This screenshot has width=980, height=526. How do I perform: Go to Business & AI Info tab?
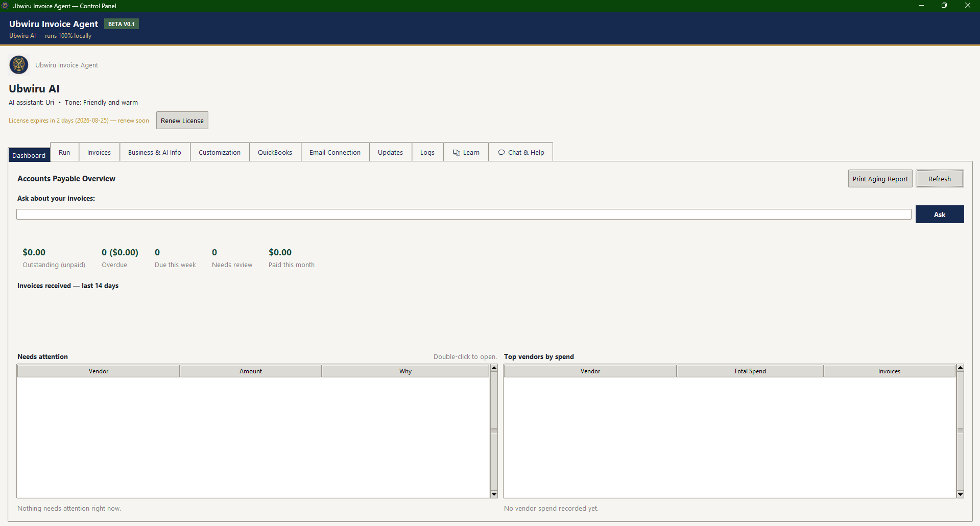[155, 152]
